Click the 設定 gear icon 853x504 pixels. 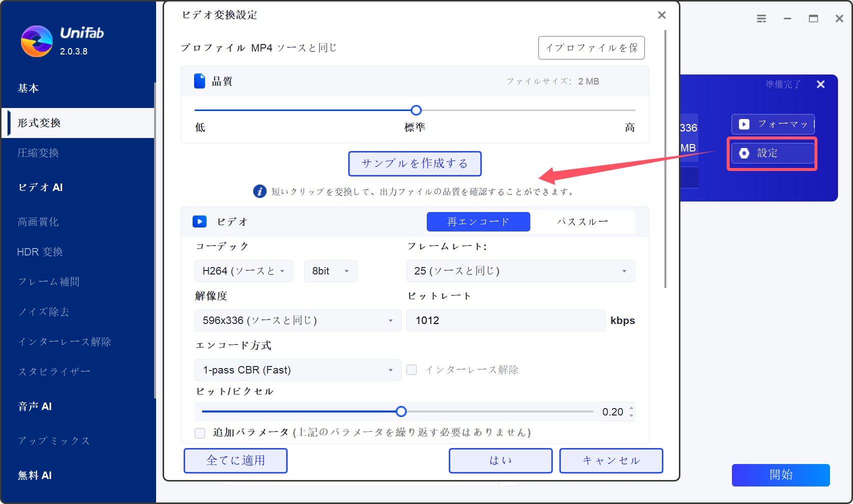tap(744, 153)
